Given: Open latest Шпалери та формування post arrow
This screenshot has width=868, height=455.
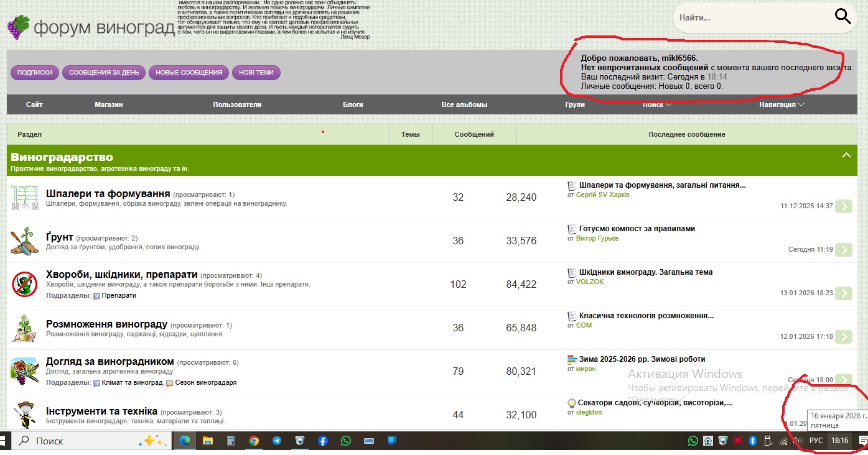Looking at the screenshot, I should (843, 206).
